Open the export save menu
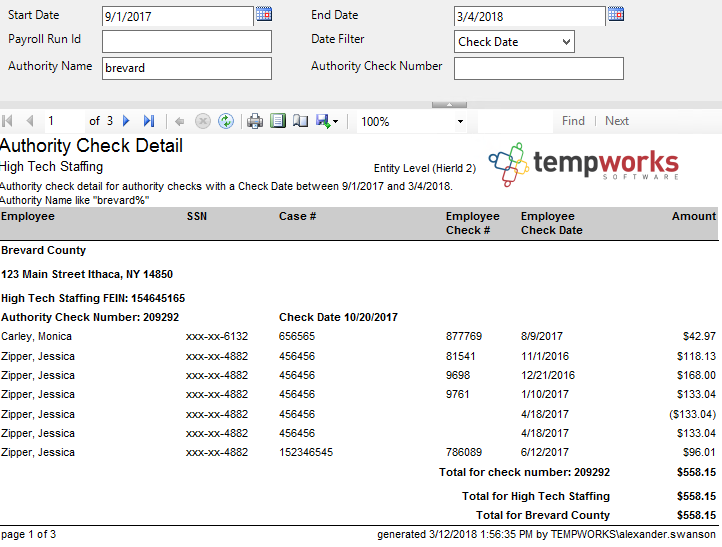The image size is (722, 547). [x=327, y=122]
